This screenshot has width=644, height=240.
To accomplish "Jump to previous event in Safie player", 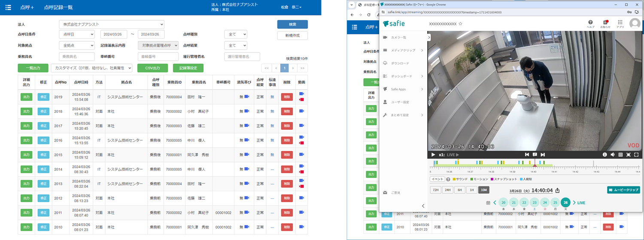I will click(x=527, y=155).
